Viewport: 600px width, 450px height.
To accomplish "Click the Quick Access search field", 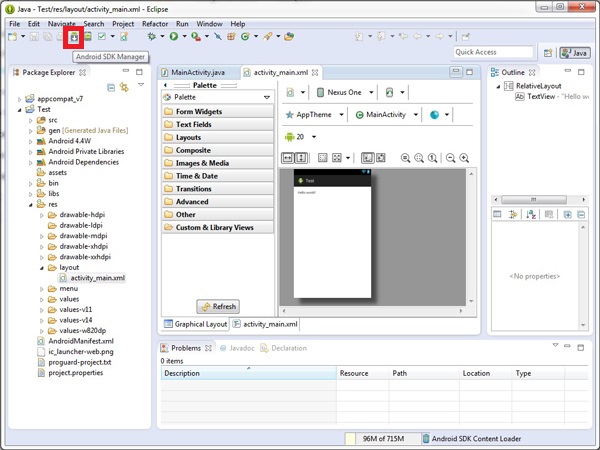I will 491,52.
